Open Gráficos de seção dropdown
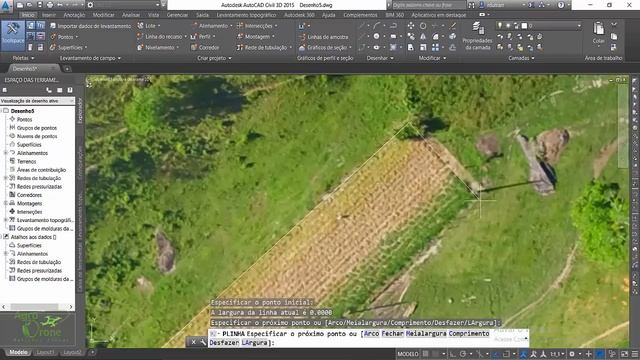Viewport: 640px width, 360px height. click(325, 47)
